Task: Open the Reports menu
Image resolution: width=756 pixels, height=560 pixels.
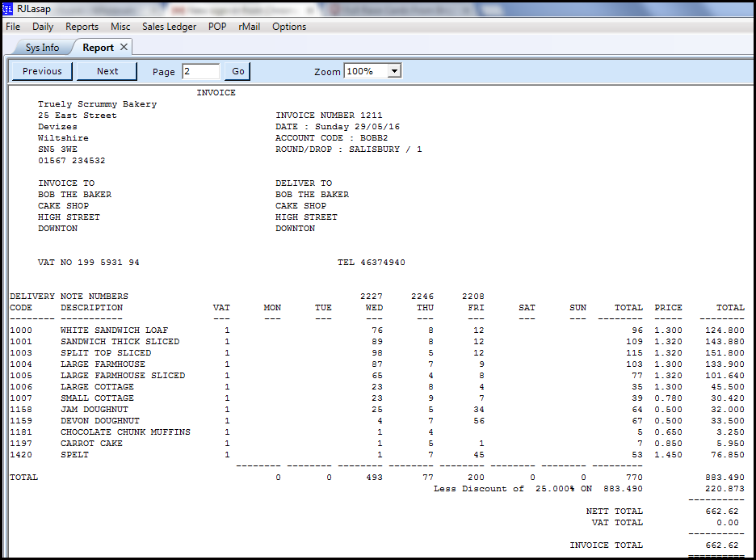Action: (x=82, y=27)
